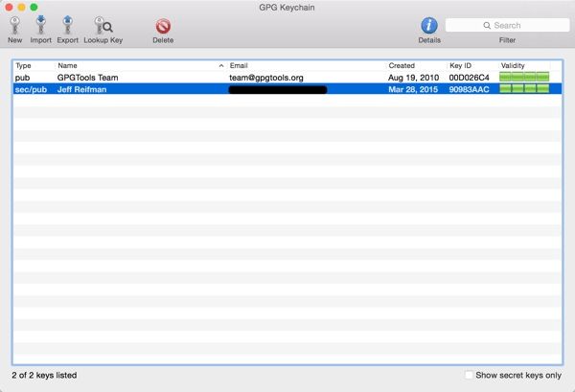Click the 2 of 2 keys listed status

44,375
